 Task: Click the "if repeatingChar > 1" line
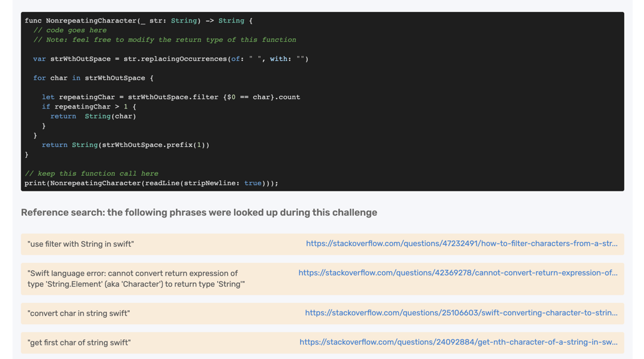click(x=89, y=107)
